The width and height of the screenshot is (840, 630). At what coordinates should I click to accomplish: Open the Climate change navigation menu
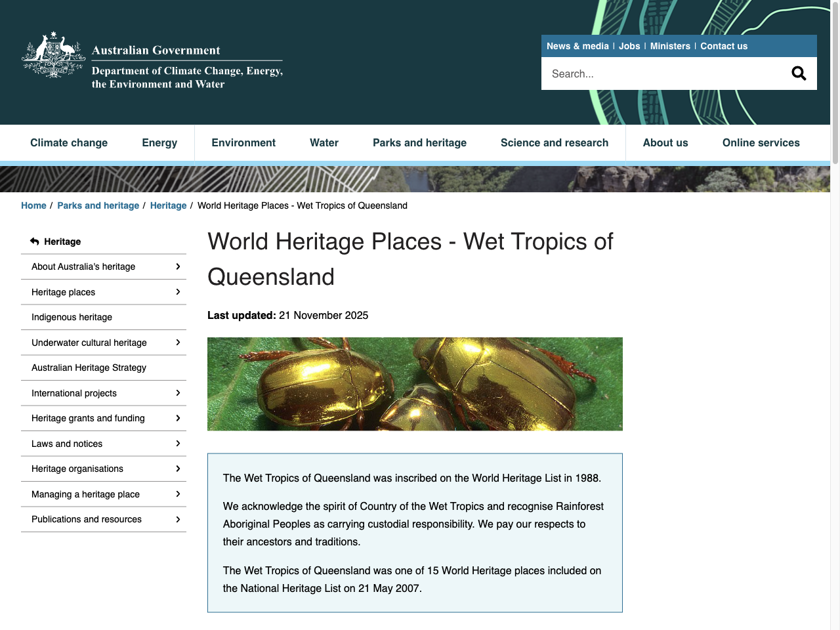(69, 142)
